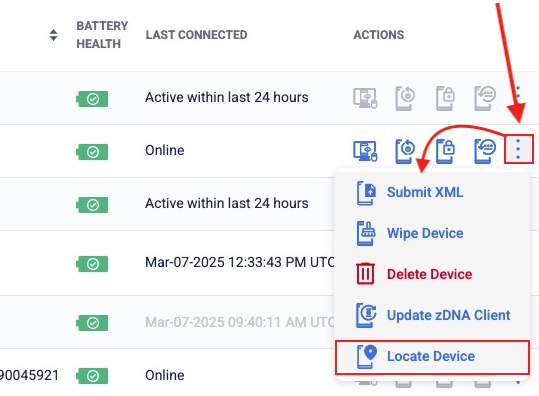Click send message icon in first row
Image resolution: width=539 pixels, height=396 pixels.
click(x=485, y=98)
